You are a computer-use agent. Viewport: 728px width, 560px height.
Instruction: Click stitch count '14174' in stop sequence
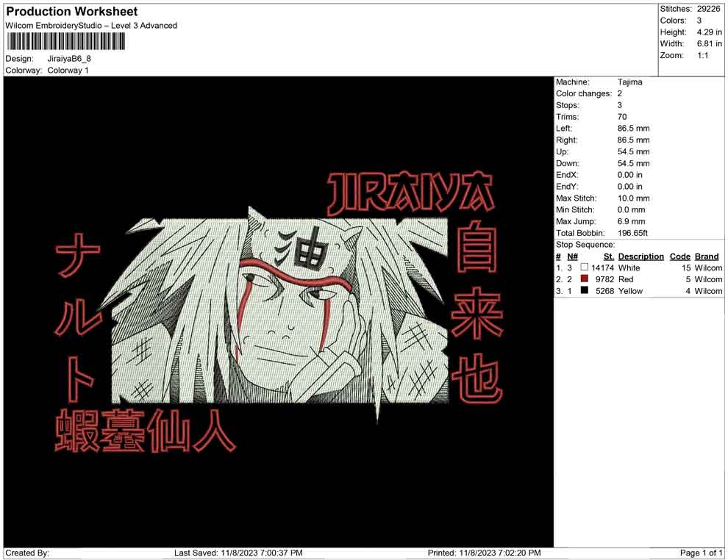point(603,268)
